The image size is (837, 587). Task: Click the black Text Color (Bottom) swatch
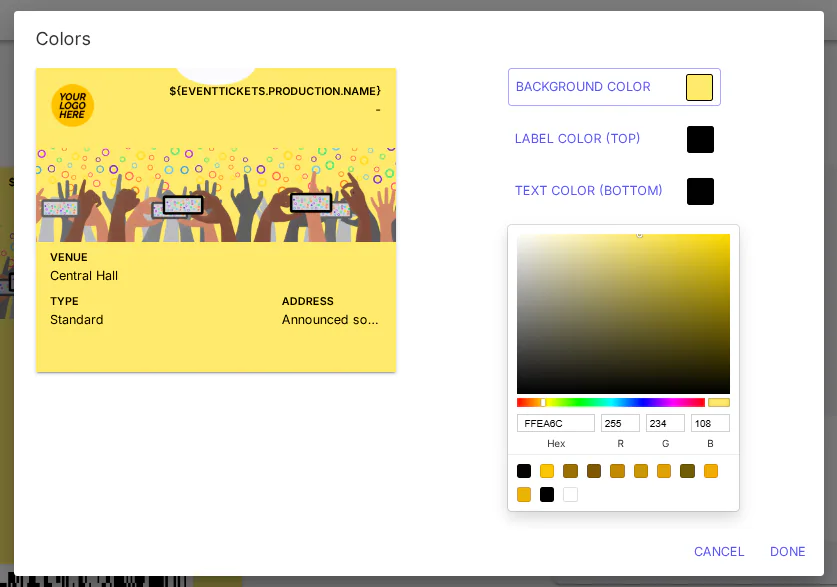tap(700, 192)
